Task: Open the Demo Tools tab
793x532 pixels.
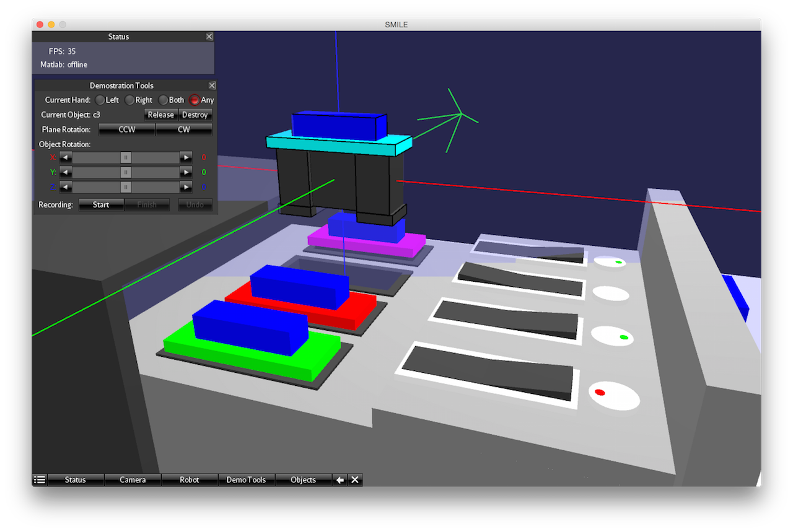Action: (246, 480)
